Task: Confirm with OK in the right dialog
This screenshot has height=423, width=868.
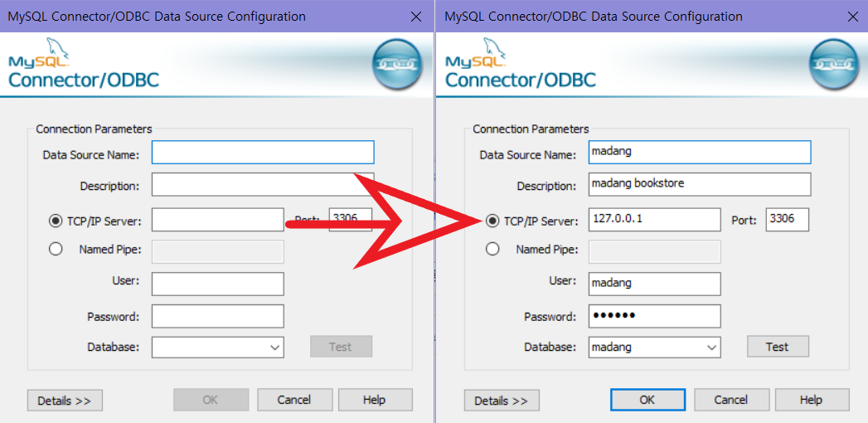Action: [x=647, y=400]
